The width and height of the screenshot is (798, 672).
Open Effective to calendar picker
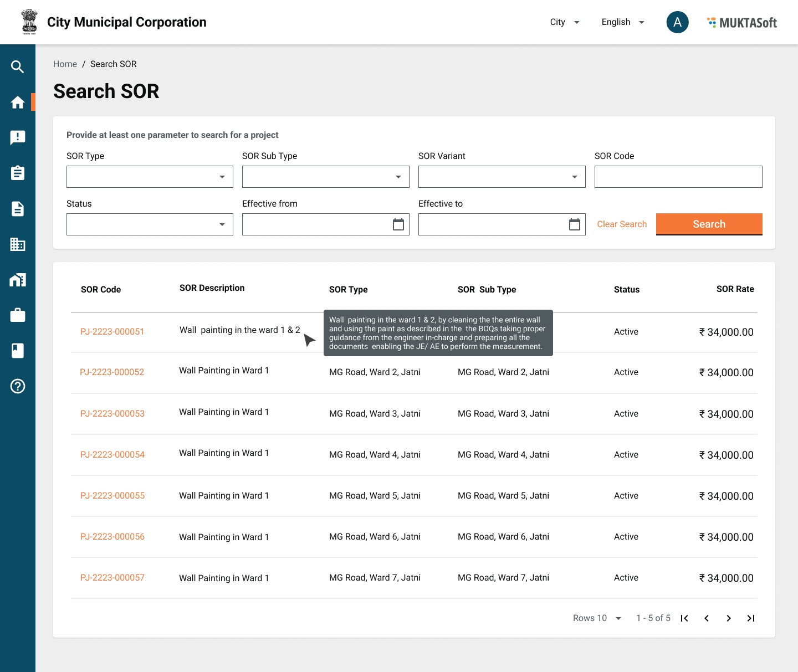pyautogui.click(x=574, y=224)
